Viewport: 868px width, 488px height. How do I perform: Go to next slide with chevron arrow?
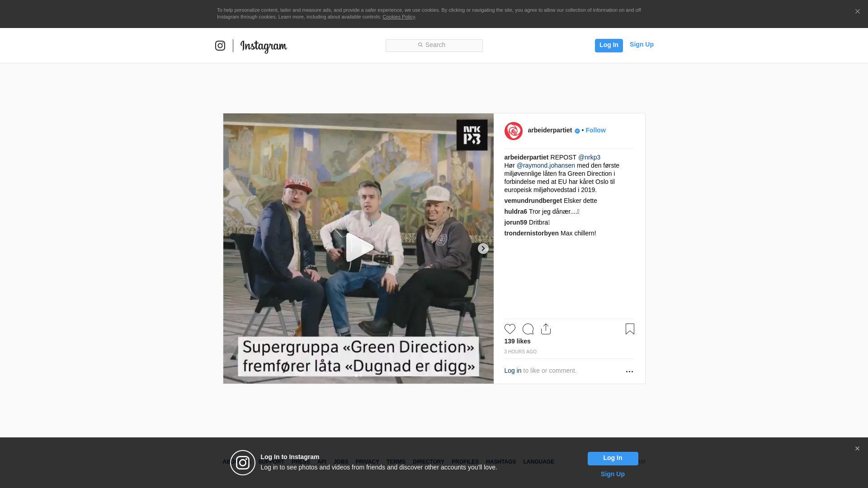483,249
